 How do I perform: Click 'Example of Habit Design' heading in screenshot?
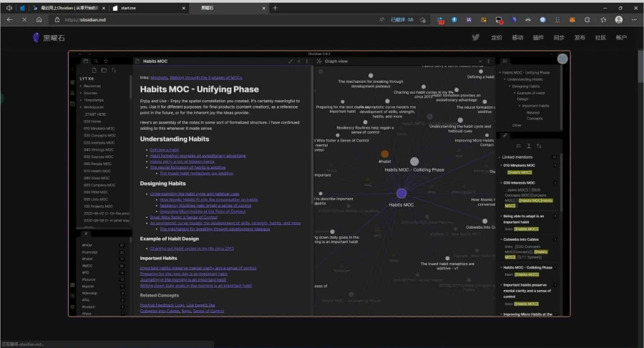[169, 239]
